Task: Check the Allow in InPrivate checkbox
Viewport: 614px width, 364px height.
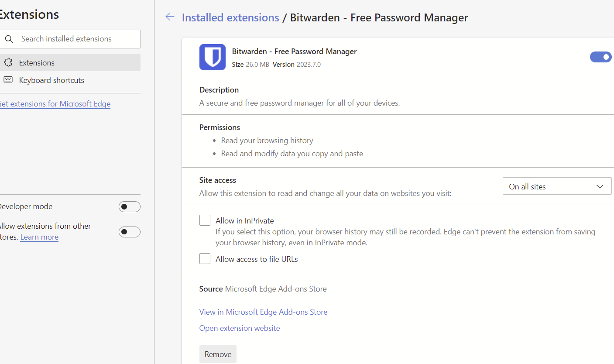Action: click(205, 220)
